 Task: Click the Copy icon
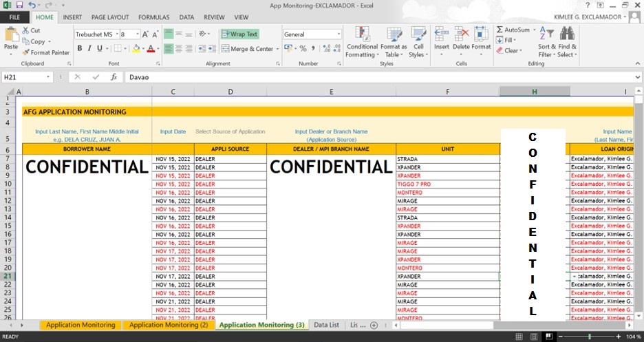[26, 41]
